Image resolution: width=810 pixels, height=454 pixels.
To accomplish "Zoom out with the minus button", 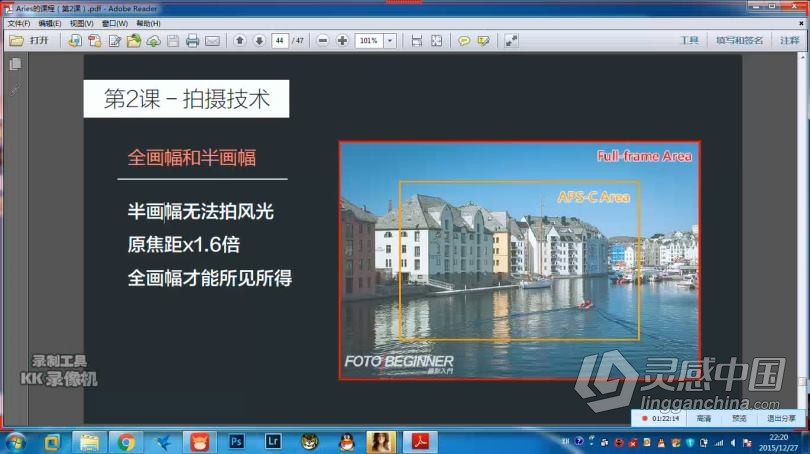I will click(323, 40).
